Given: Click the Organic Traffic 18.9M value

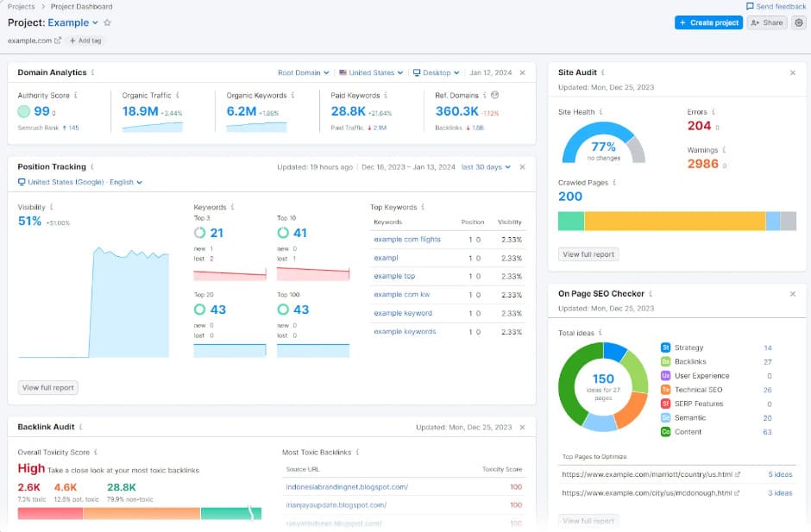Looking at the screenshot, I should click(x=140, y=111).
